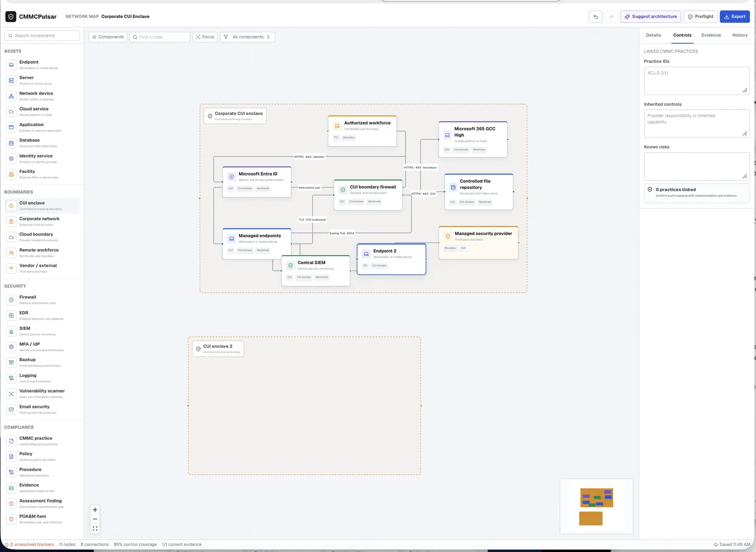Click the Vulnerability scanner icon

pos(11,394)
